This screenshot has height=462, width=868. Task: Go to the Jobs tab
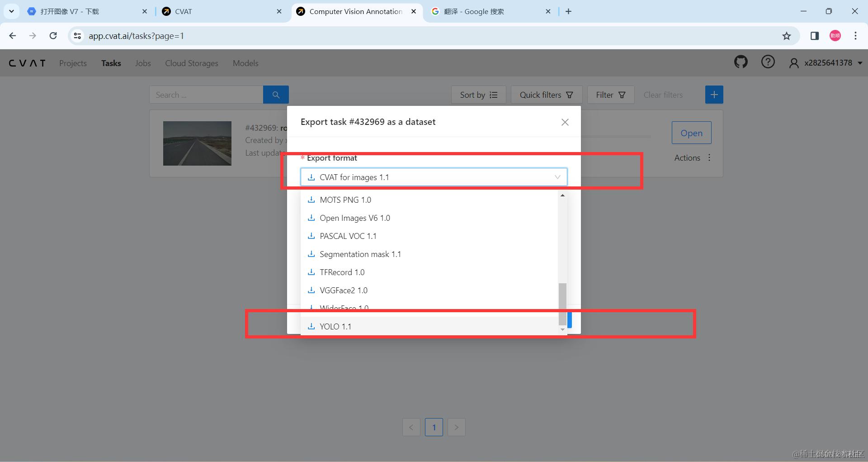click(x=143, y=63)
